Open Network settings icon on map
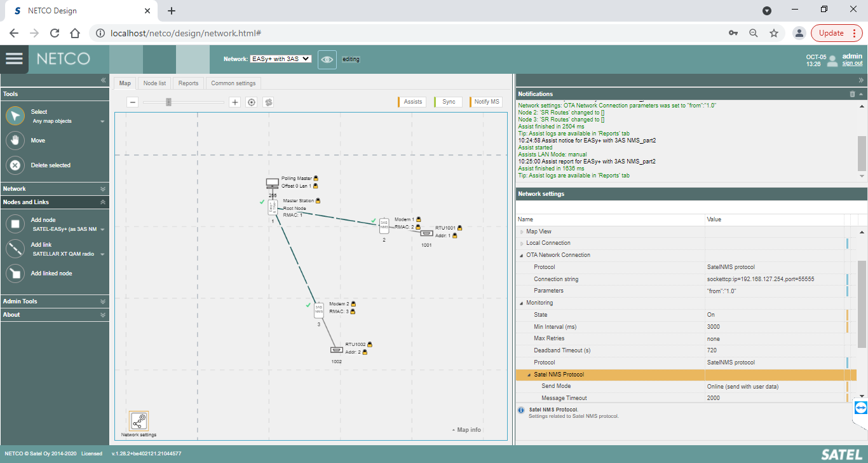Image resolution: width=868 pixels, height=463 pixels. tap(139, 421)
